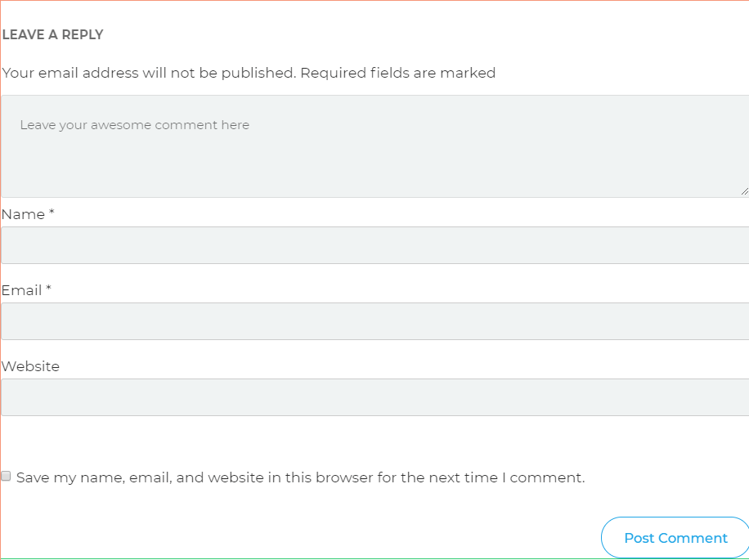Click the 'Leave your awesome comment here' placeholder
The height and width of the screenshot is (560, 749).
[134, 125]
